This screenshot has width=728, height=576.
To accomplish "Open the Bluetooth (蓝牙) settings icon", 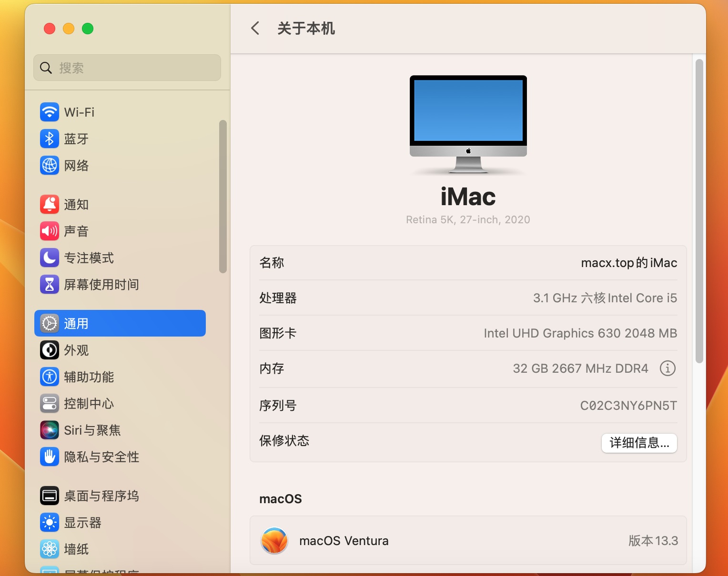I will click(50, 139).
